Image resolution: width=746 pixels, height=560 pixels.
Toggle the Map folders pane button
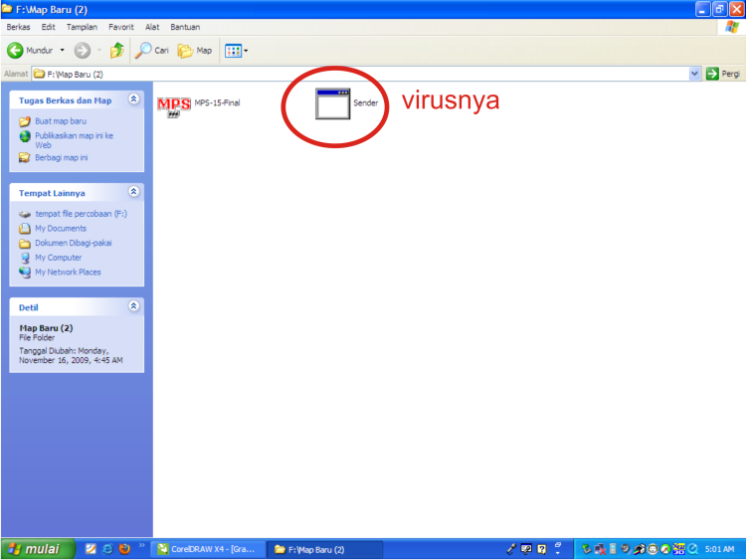tap(195, 50)
